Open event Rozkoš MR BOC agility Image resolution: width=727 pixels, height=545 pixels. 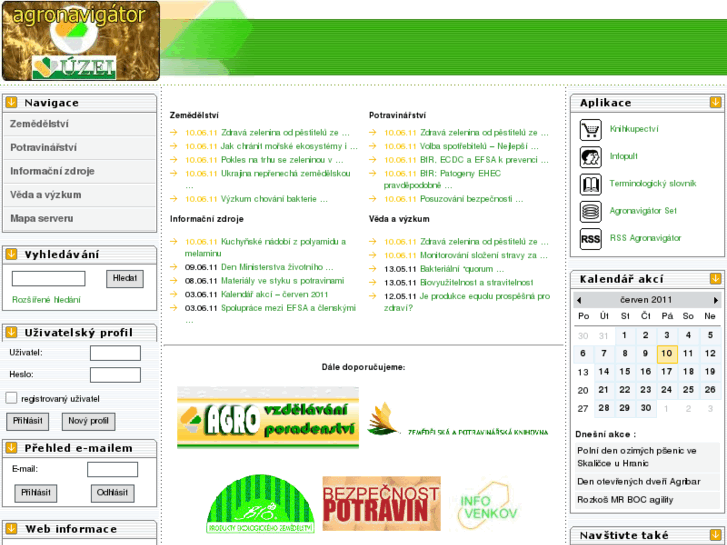pos(647,500)
